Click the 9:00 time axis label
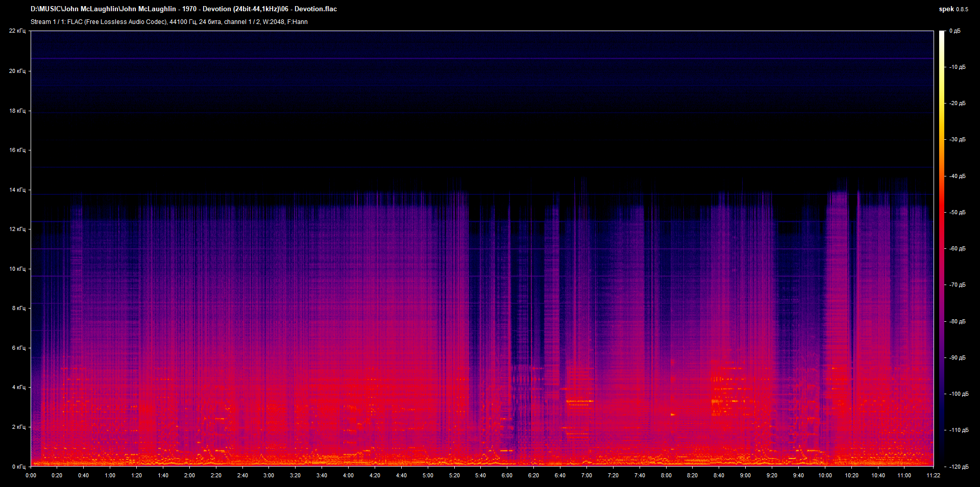This screenshot has width=980, height=487. pyautogui.click(x=745, y=475)
